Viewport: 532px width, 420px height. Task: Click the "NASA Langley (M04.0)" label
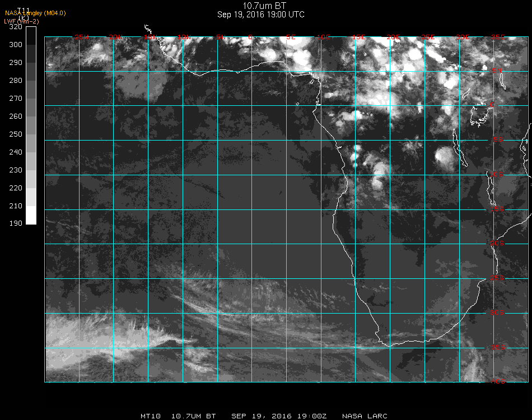[35, 13]
